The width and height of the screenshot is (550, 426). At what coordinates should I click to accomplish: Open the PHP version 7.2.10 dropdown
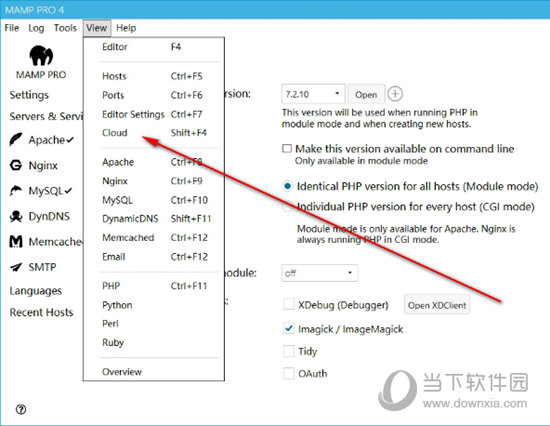[313, 94]
